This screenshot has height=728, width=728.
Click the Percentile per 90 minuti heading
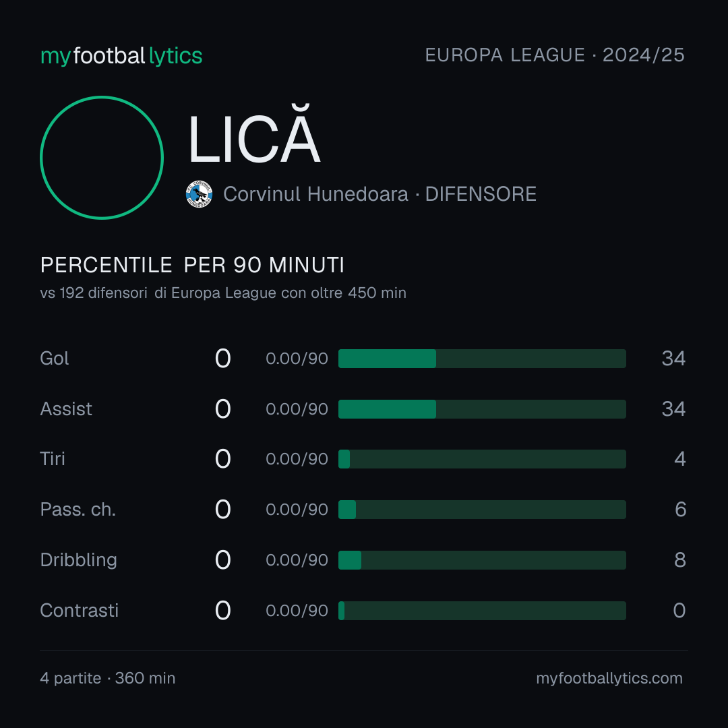192,265
